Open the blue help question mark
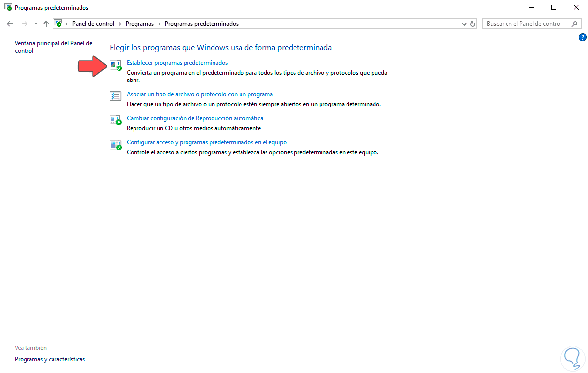Viewport: 588px width, 373px height. 583,37
